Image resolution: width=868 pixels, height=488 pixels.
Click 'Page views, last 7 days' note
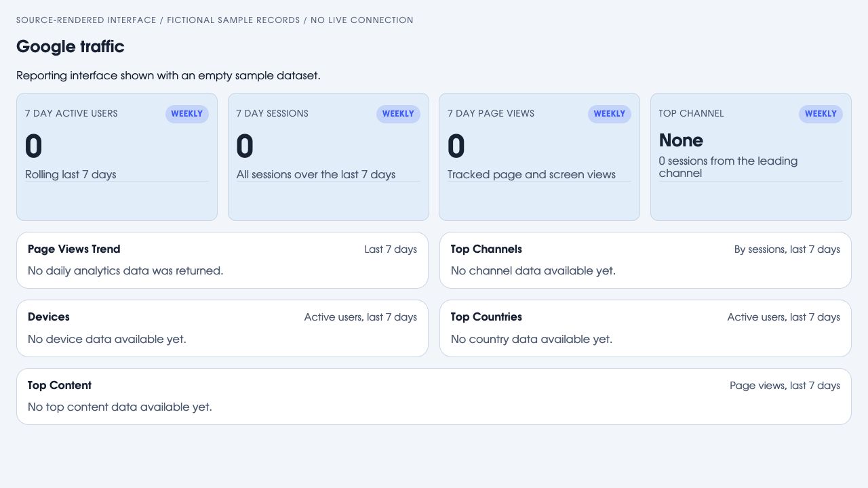pos(785,386)
